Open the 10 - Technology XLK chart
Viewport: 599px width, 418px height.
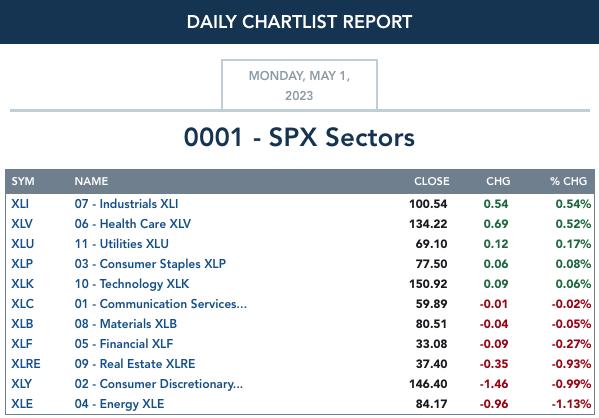tap(132, 284)
